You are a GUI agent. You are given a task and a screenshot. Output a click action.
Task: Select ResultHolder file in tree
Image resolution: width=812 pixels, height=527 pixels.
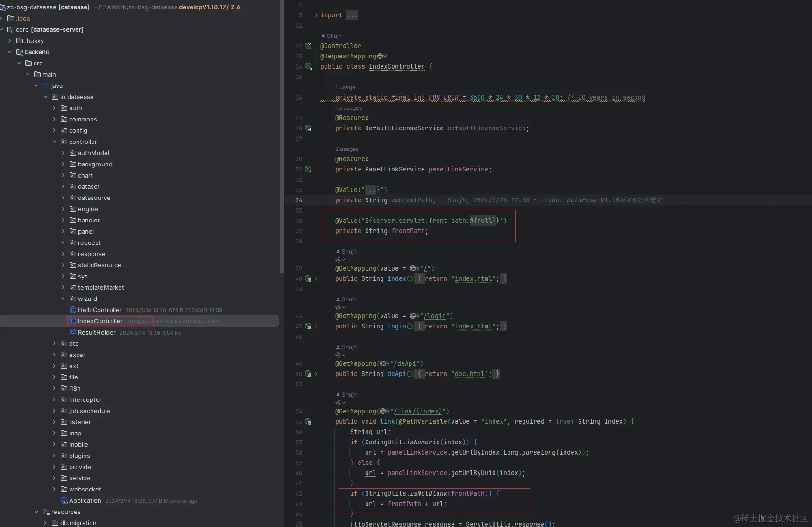139,332
